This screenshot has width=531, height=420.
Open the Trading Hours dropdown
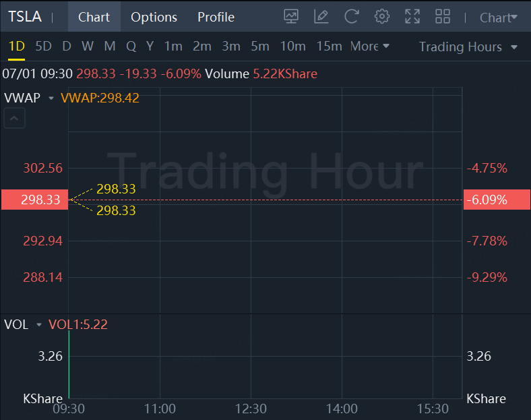[468, 47]
